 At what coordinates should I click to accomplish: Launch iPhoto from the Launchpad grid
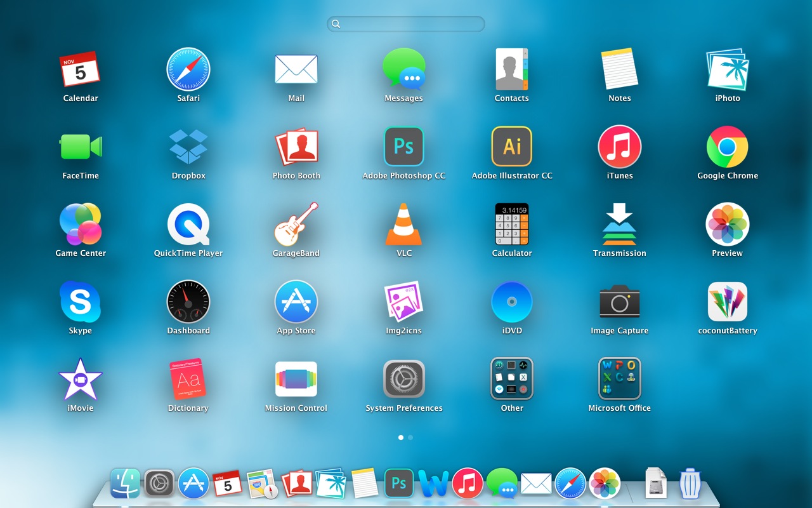[x=728, y=70]
